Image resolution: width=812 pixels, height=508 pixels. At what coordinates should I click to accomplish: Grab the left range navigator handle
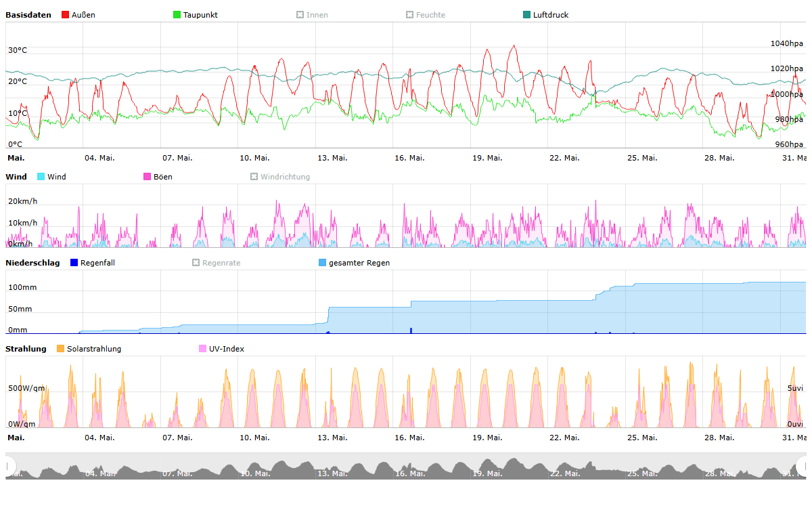click(8, 466)
